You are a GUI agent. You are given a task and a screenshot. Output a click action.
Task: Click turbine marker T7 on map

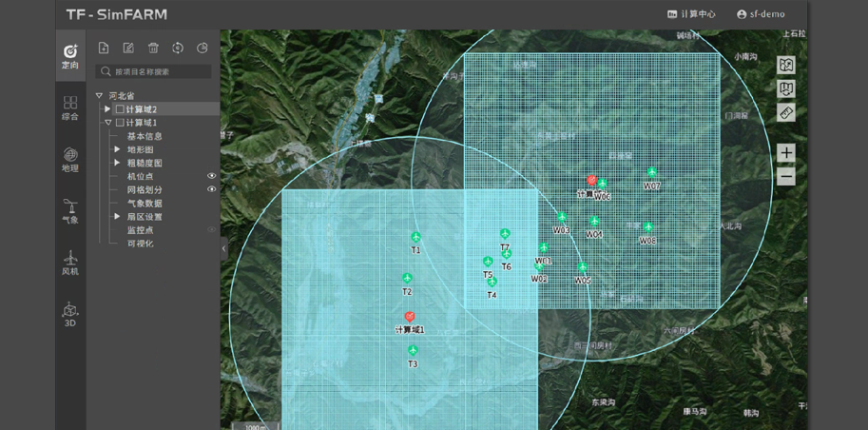(504, 234)
